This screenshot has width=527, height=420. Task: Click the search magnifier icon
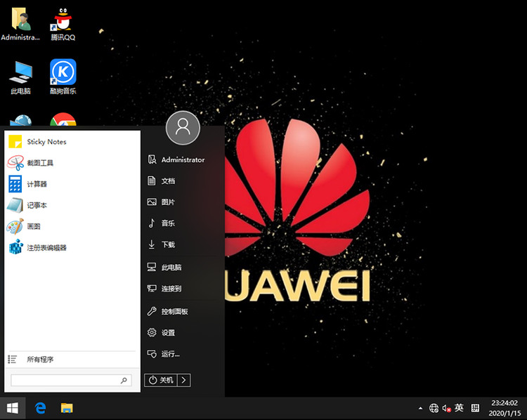coord(124,381)
